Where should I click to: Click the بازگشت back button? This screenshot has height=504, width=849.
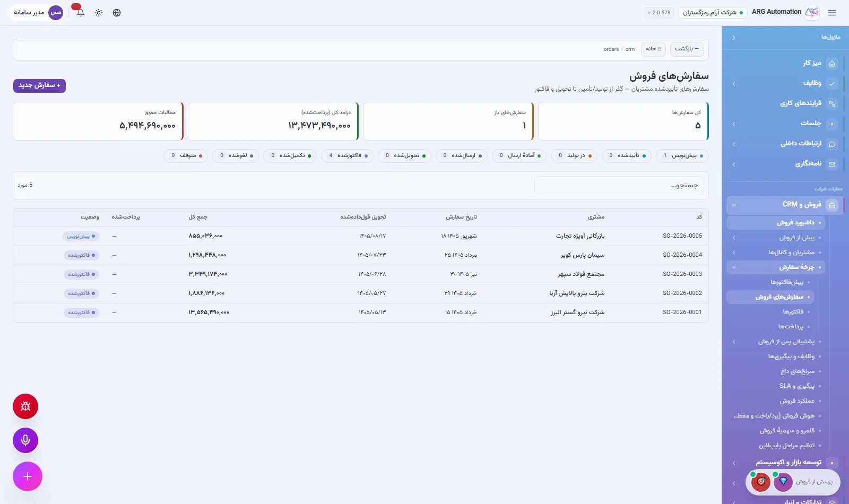click(x=687, y=49)
